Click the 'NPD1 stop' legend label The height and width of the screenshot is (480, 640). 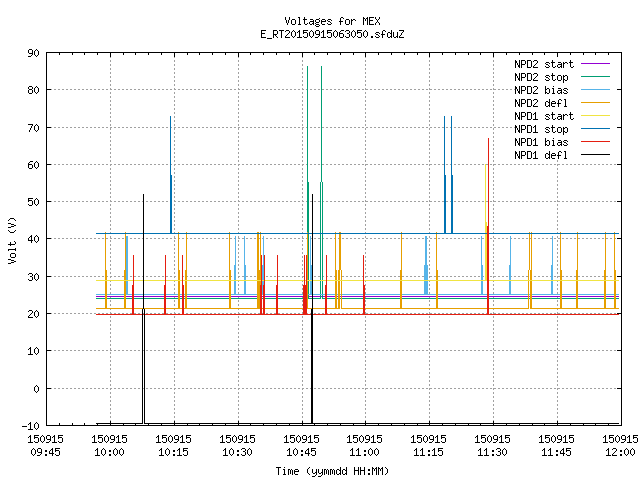point(541,129)
